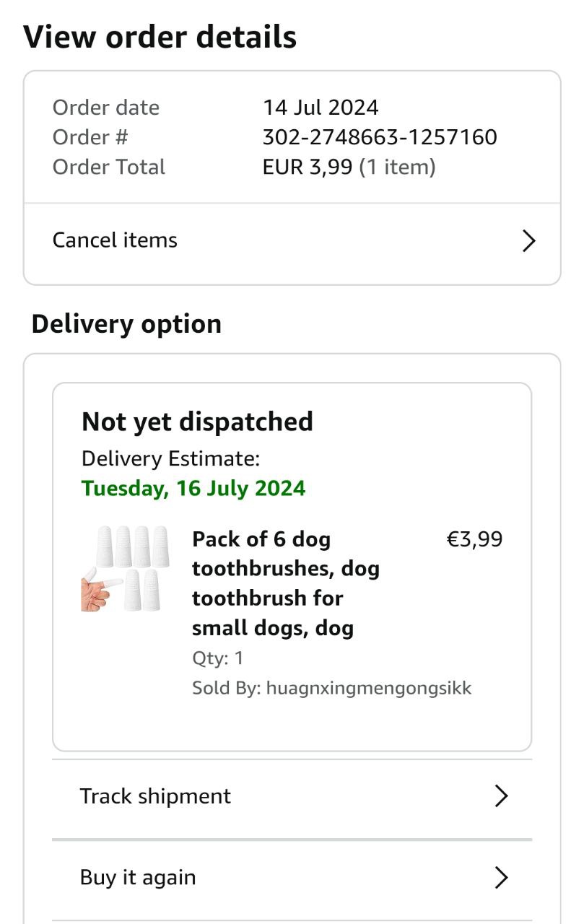Screen dimensions: 584x924
Task: Tap the Cancel items chevron arrow
Action: (528, 241)
